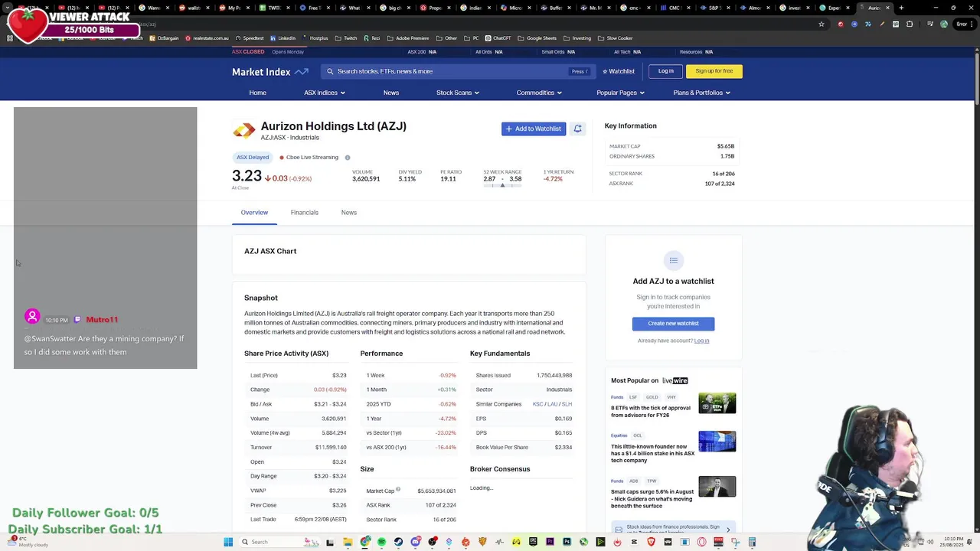Switch to the company News tab

[x=349, y=213]
